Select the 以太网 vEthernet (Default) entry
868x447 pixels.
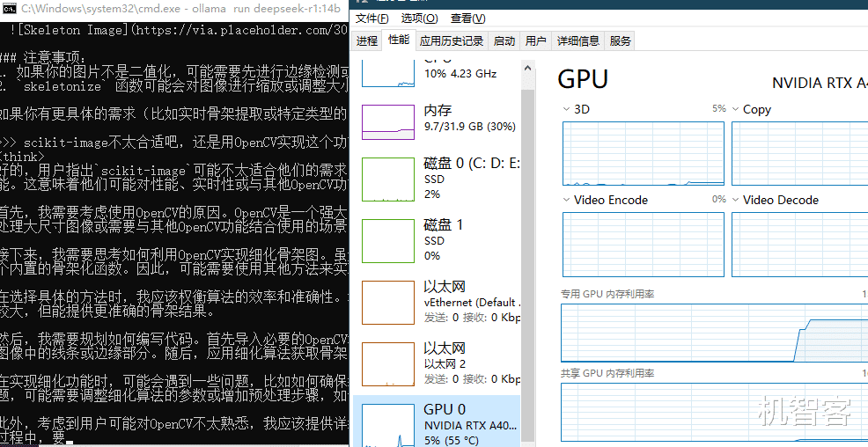pyautogui.click(x=437, y=302)
